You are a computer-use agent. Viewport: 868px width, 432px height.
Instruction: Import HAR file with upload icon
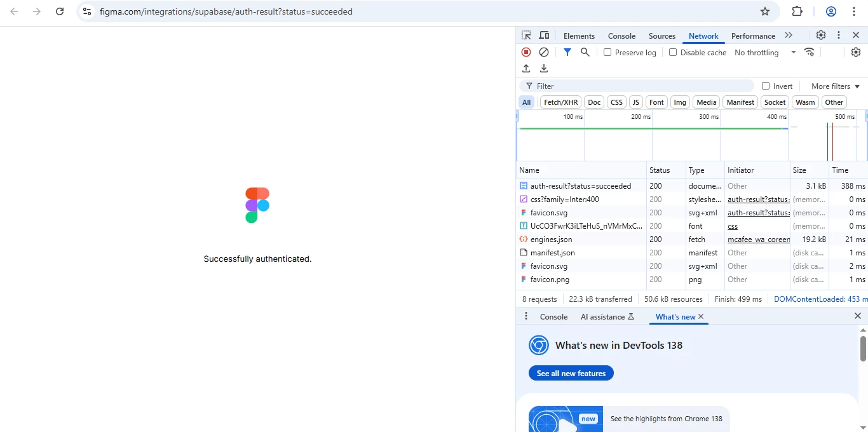[526, 69]
